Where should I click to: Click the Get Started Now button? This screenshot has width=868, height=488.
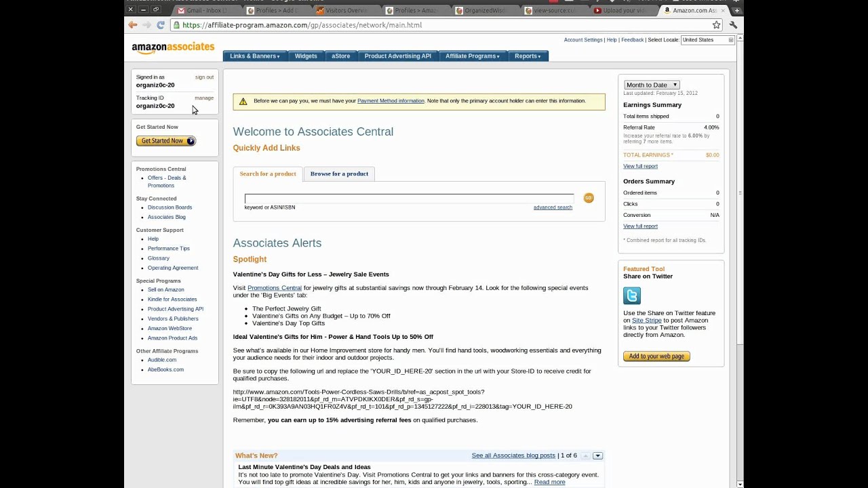click(x=166, y=141)
